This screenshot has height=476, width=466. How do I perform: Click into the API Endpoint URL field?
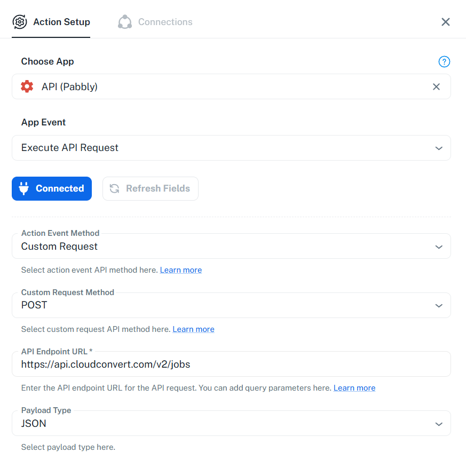231,365
